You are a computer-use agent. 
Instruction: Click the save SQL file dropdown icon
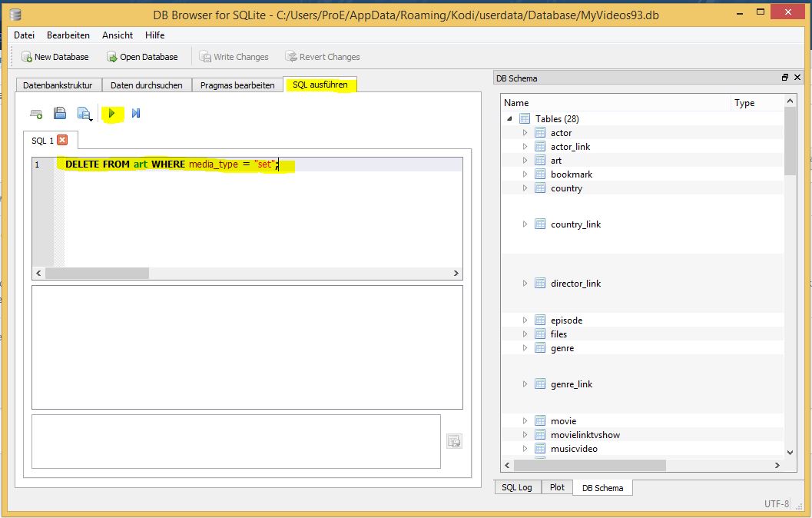pyautogui.click(x=85, y=114)
